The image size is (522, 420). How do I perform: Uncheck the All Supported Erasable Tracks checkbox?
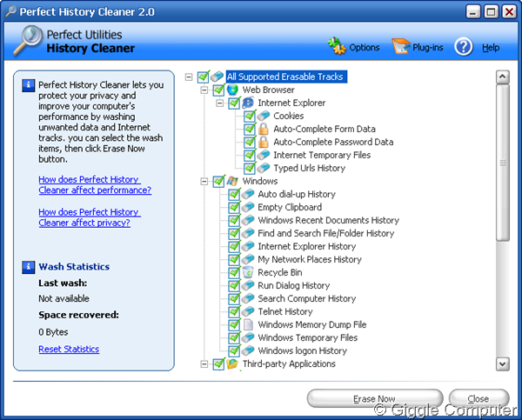(x=203, y=77)
